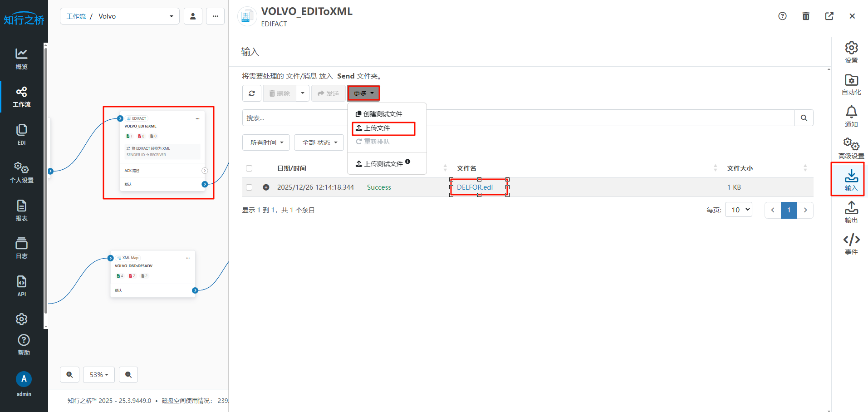Delete connector using trash icon
Viewport: 868px width, 412px height.
click(805, 16)
